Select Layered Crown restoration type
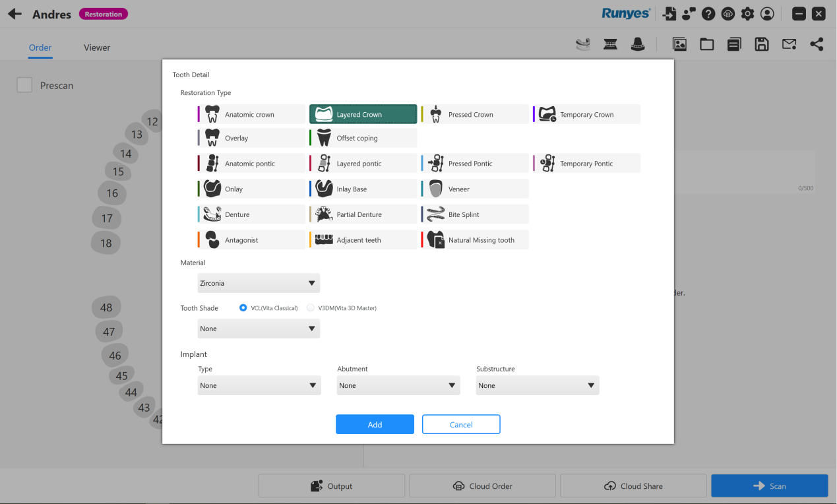This screenshot has height=504, width=837. tap(363, 114)
